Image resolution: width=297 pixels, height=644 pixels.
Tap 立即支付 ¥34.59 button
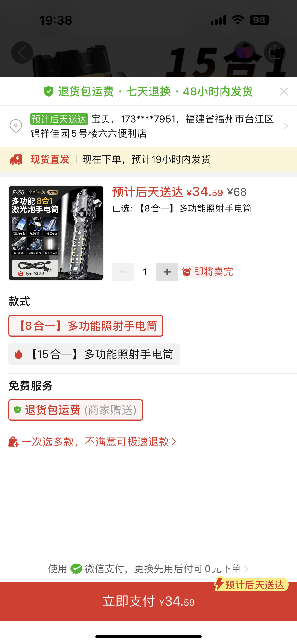click(148, 601)
